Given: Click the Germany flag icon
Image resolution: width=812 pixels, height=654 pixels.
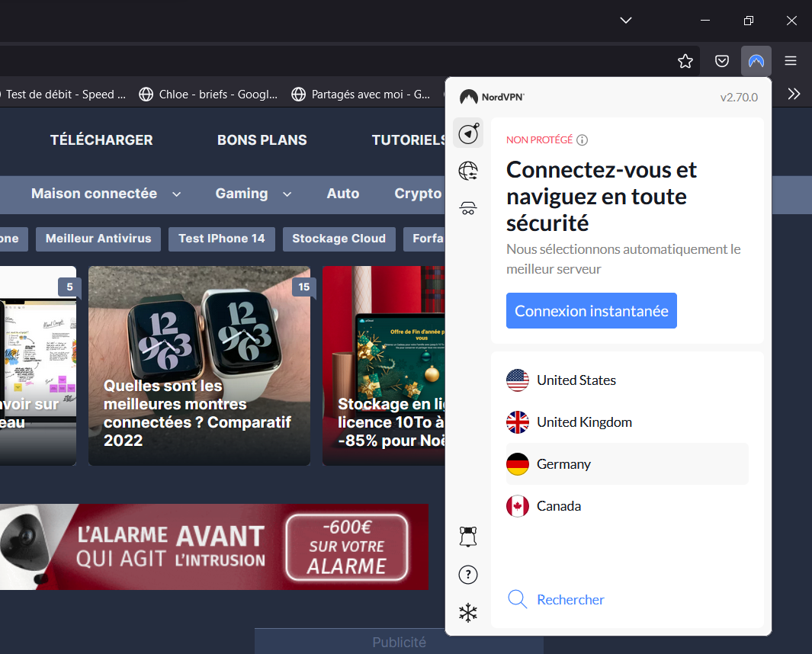Looking at the screenshot, I should (x=518, y=464).
